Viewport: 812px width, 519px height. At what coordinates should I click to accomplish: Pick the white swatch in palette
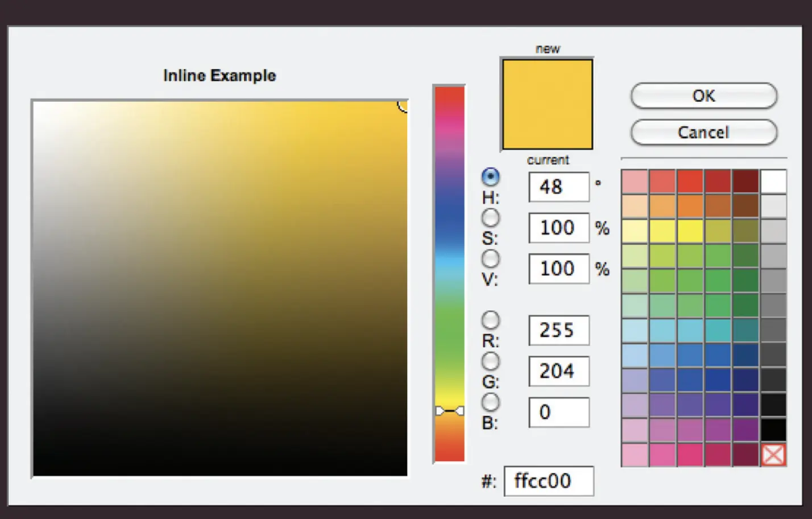click(x=773, y=182)
